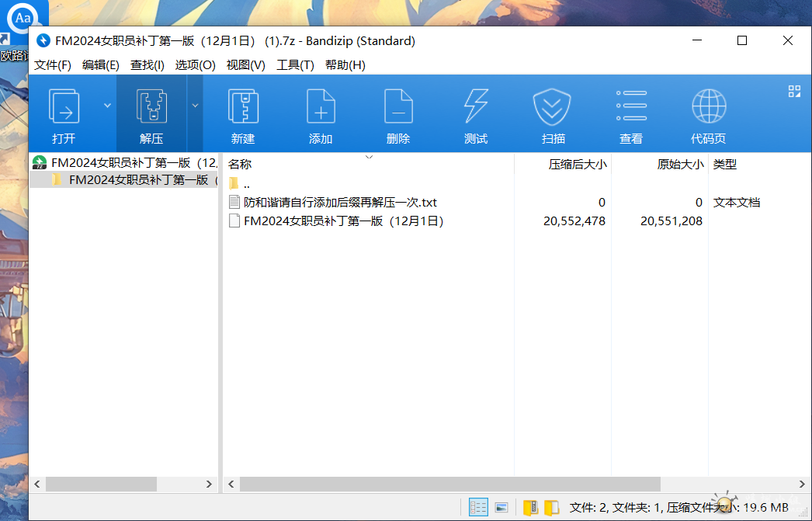Screen dimensions: 812x521
Task: Click the second yellow folder-panel icon in the status bar
Action: 551,508
